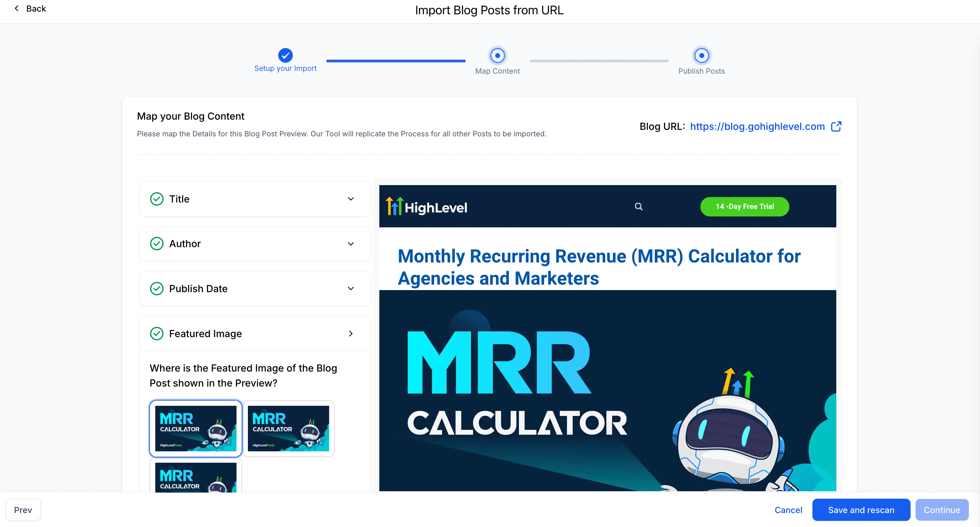Viewport: 980px width, 527px height.
Task: Expand the Title section chevron
Action: [x=351, y=199]
